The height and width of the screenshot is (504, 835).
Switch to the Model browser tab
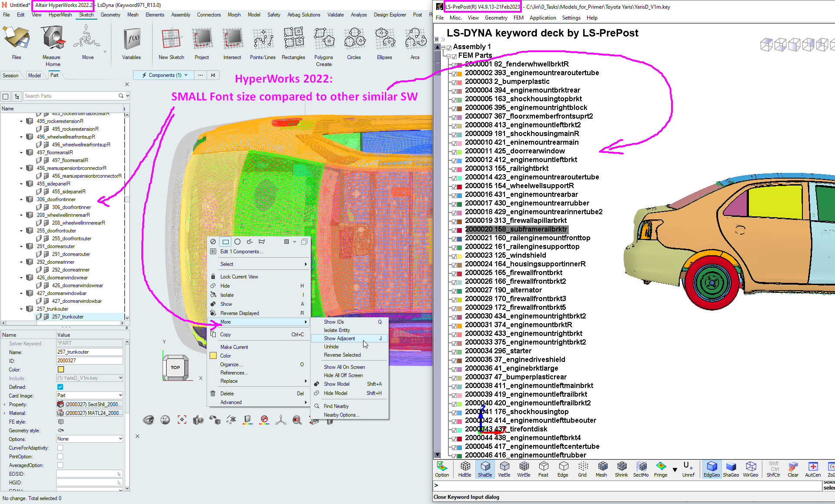point(34,76)
